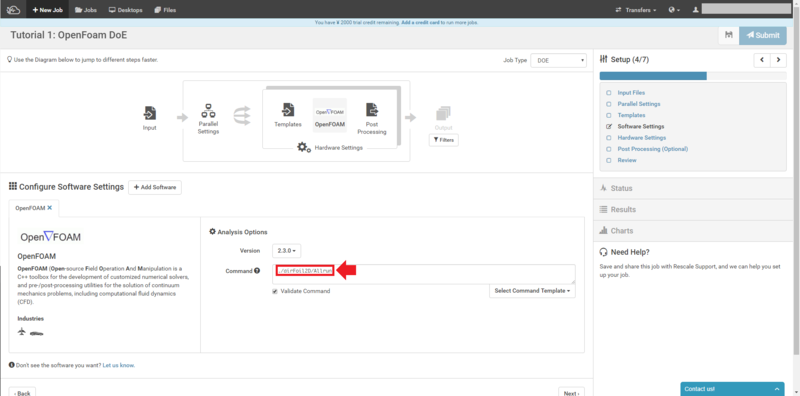Click the Back button
This screenshot has width=800, height=396.
22,393
